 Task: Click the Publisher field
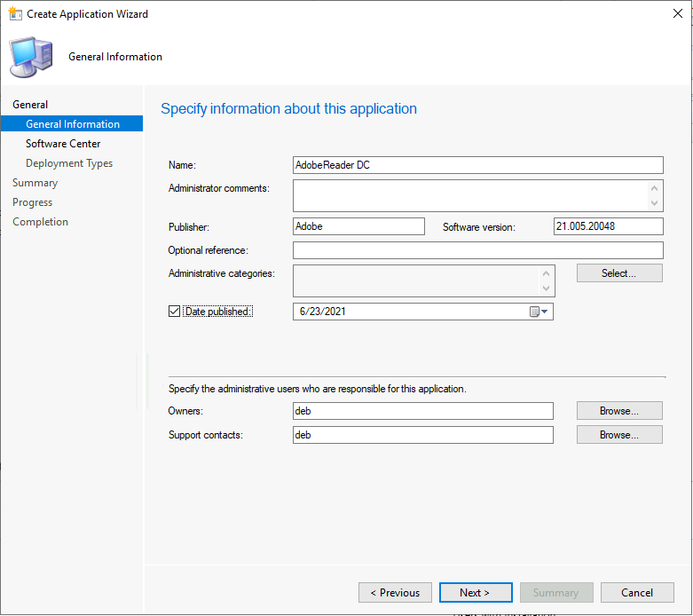pyautogui.click(x=358, y=226)
